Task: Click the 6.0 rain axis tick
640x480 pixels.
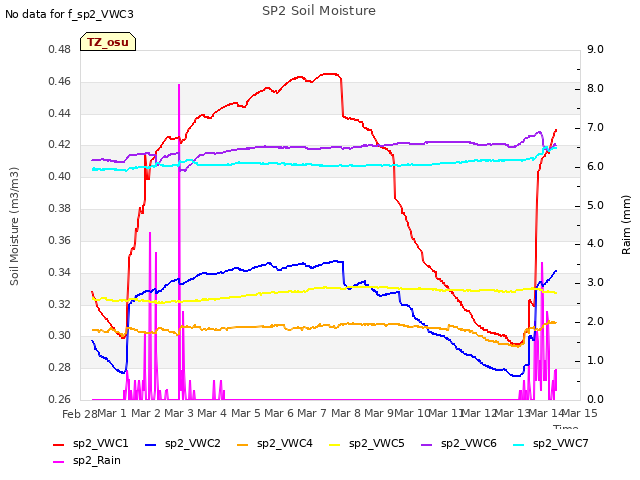Action: point(595,166)
